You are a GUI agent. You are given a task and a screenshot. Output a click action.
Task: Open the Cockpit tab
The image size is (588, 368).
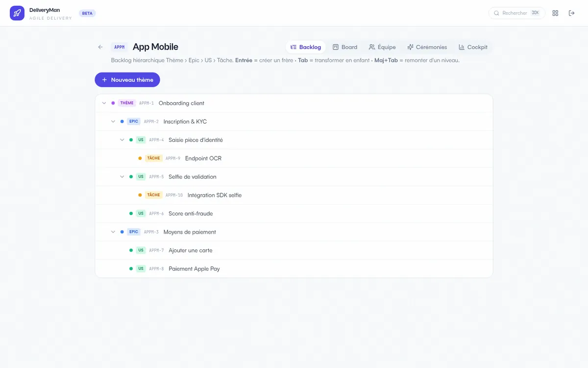(473, 47)
